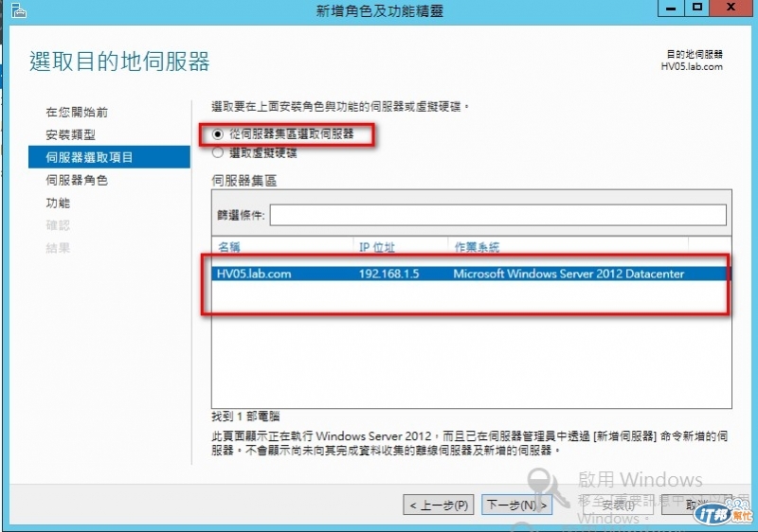Go to the 功能 step

pos(58,203)
